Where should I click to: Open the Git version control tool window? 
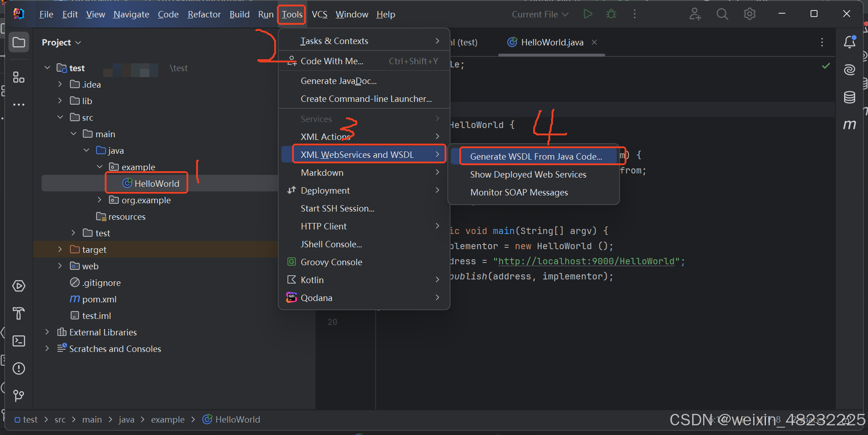pyautogui.click(x=19, y=396)
